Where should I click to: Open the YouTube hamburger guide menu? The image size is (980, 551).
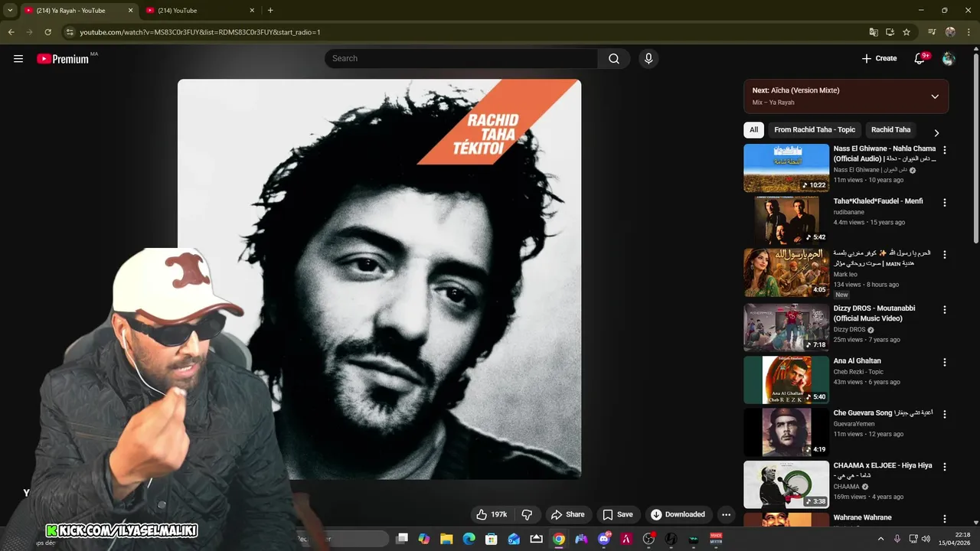pos(18,59)
